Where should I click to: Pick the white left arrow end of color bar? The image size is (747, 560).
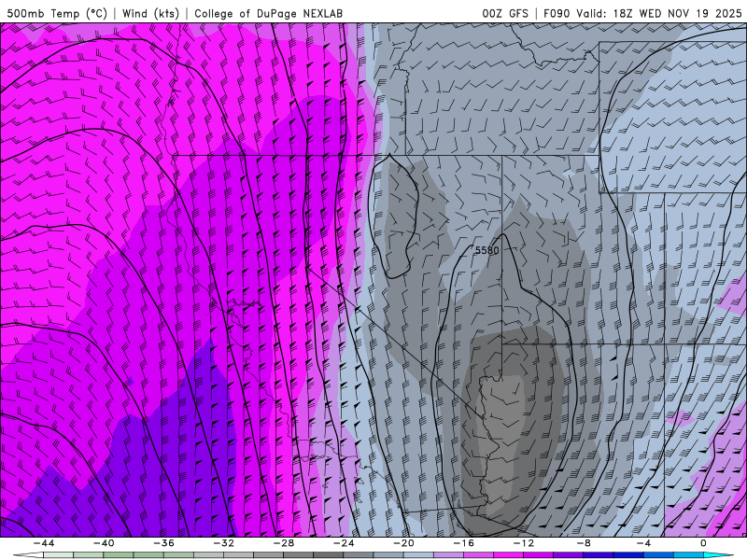click(x=28, y=555)
